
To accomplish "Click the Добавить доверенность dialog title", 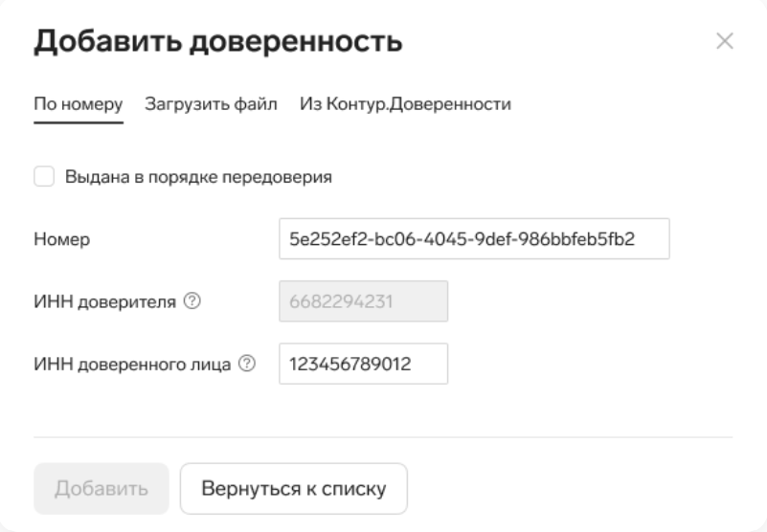I will tap(218, 41).
